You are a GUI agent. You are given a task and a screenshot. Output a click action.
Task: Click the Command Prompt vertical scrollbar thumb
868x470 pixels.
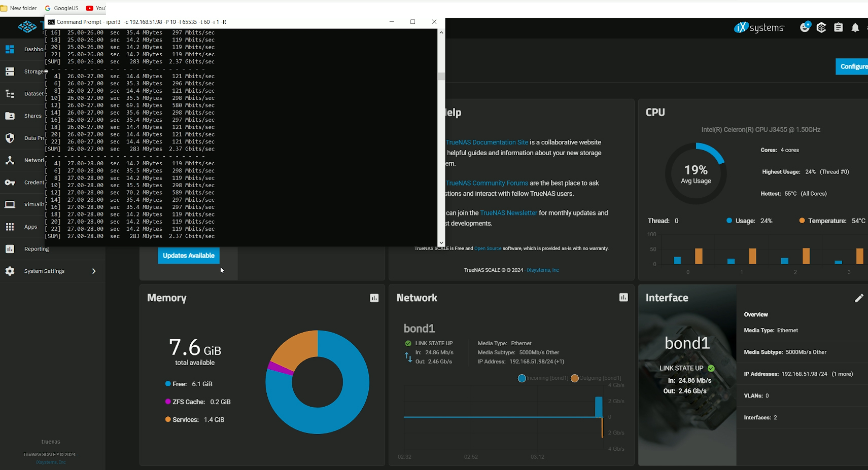[x=441, y=77]
